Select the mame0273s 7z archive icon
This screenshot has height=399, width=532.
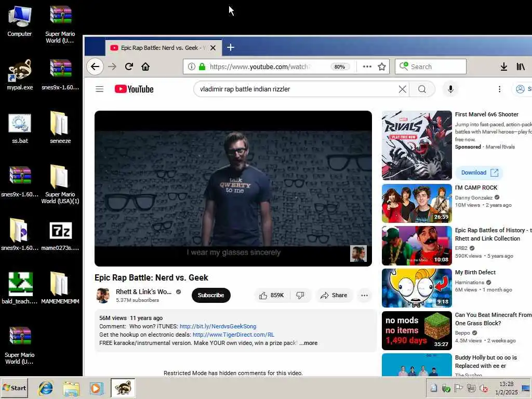click(x=60, y=236)
